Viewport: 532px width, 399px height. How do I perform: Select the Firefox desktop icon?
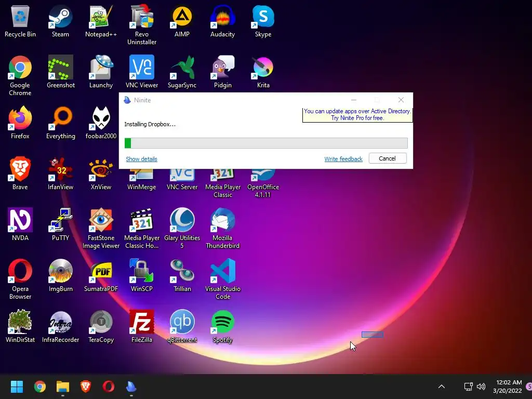click(20, 123)
